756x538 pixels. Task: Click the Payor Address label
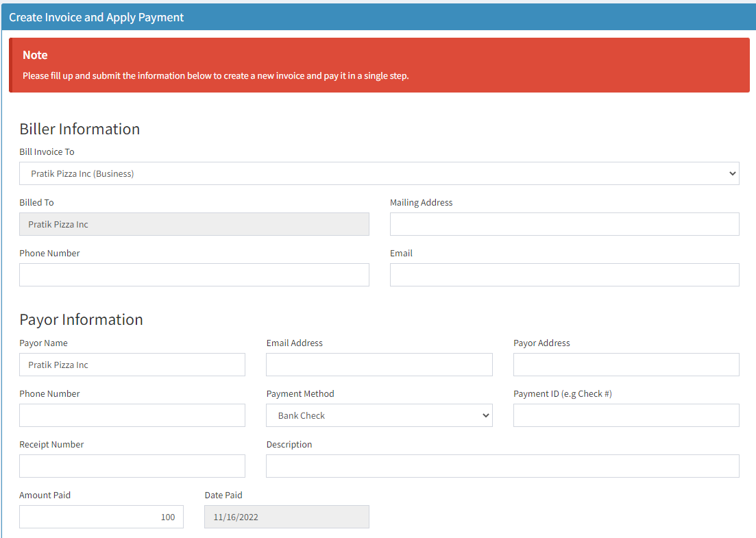tap(541, 343)
